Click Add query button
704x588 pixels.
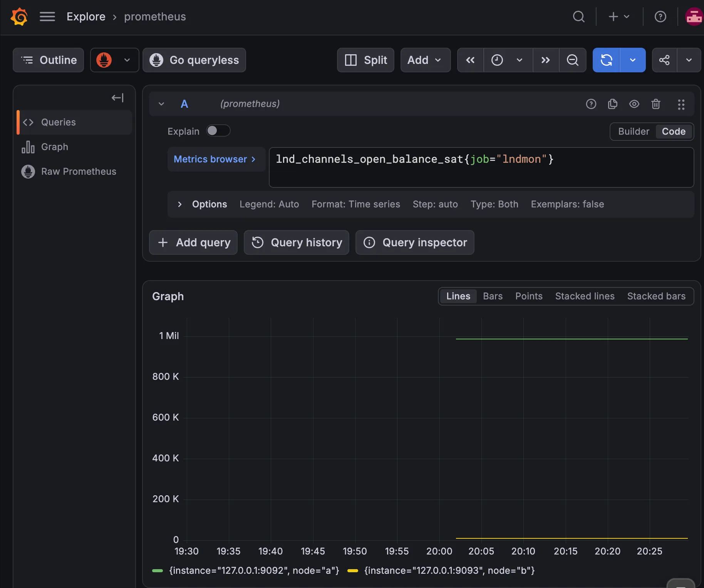point(193,242)
